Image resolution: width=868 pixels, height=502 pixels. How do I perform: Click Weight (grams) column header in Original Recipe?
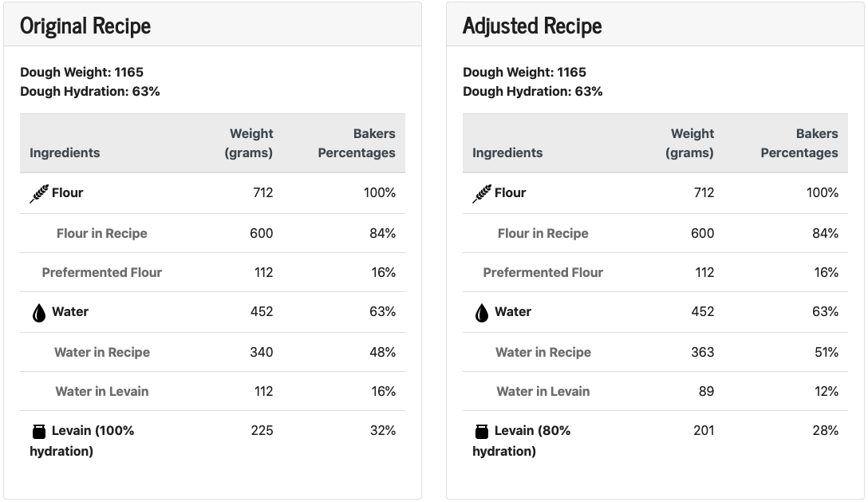(250, 143)
